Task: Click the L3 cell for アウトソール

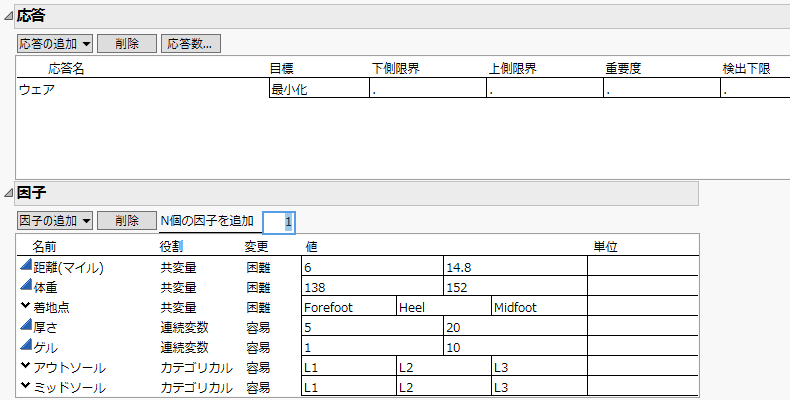Action: pyautogui.click(x=540, y=367)
